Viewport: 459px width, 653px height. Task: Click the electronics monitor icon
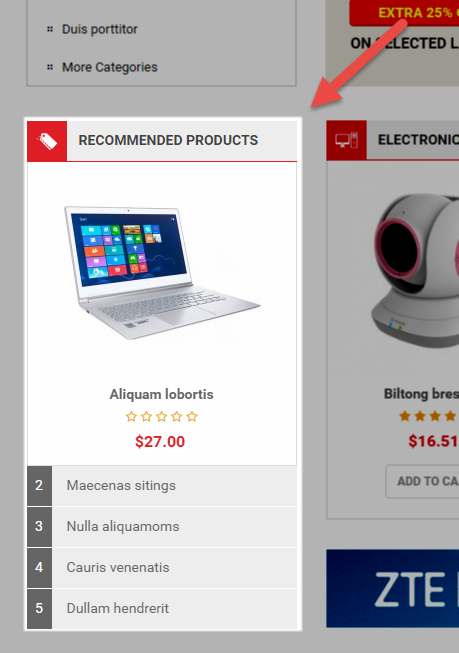click(x=347, y=140)
